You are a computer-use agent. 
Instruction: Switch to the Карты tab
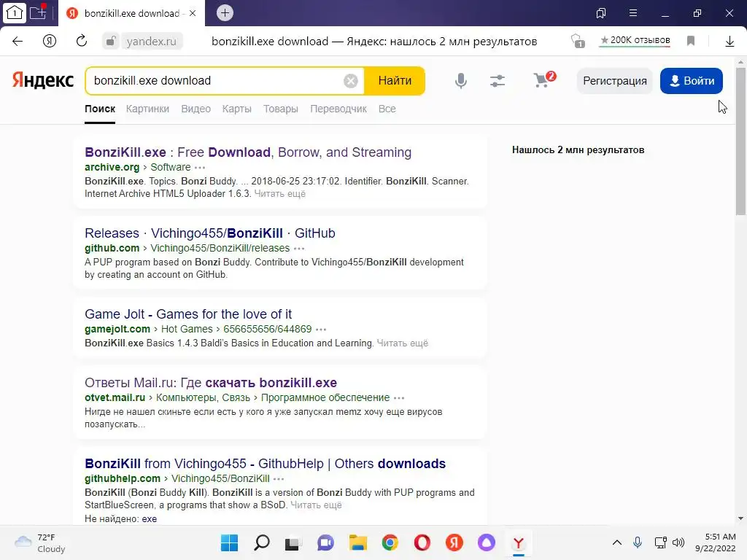coord(237,109)
